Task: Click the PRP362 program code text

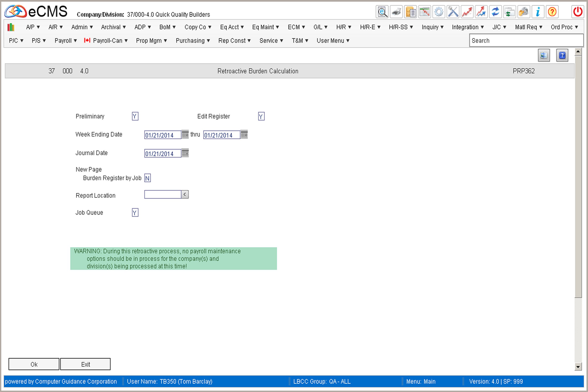Action: tap(524, 71)
